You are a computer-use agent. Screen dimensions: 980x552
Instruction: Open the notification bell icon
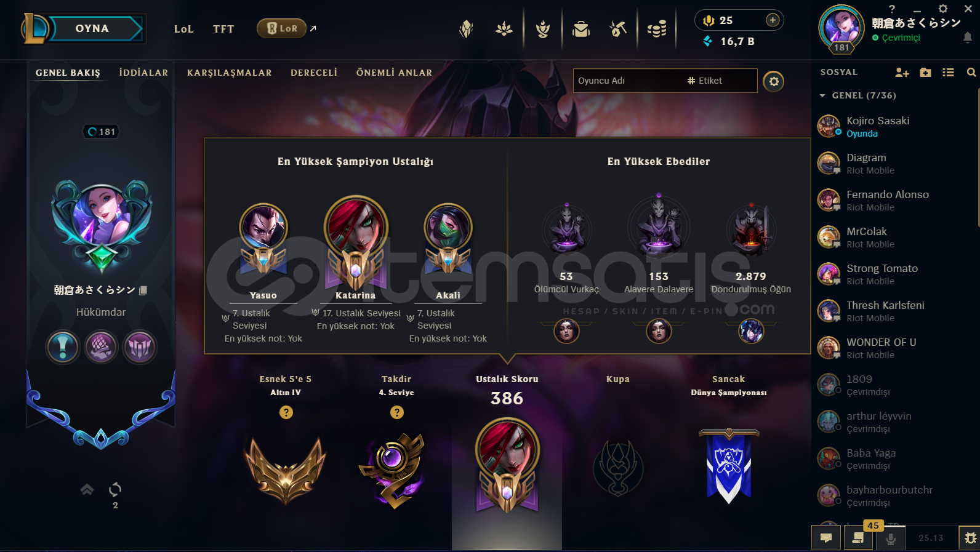coord(968,38)
